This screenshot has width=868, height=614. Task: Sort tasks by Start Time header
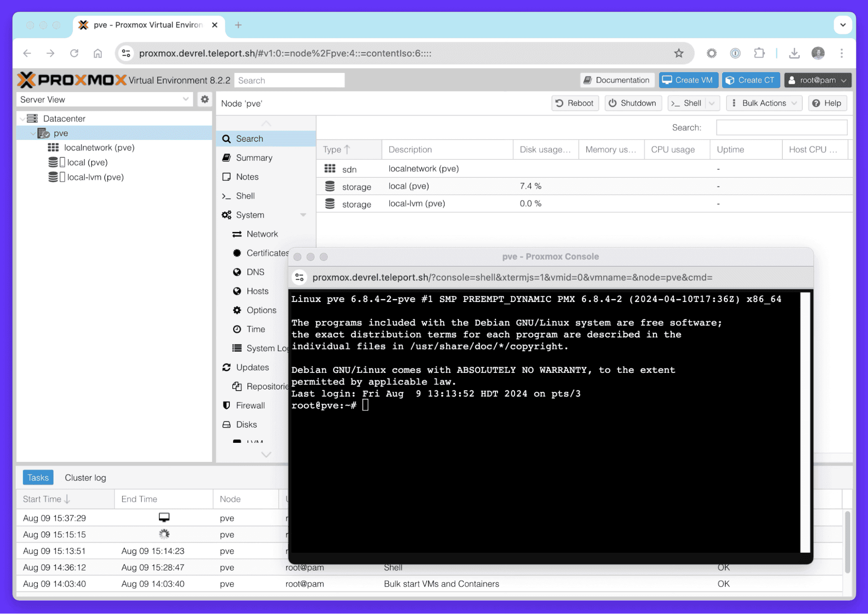point(65,499)
